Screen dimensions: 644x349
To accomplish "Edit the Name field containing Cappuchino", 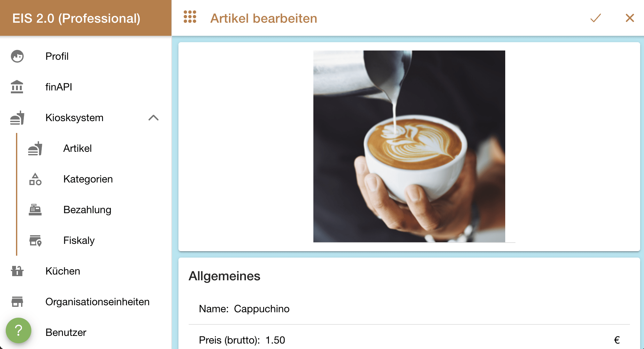I will (x=409, y=309).
